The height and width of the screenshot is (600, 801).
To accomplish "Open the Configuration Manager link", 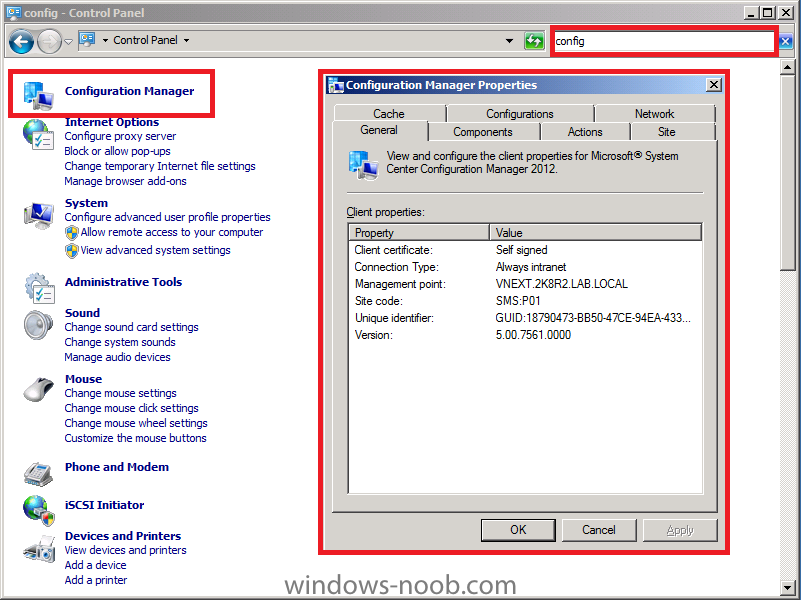I will 129,91.
